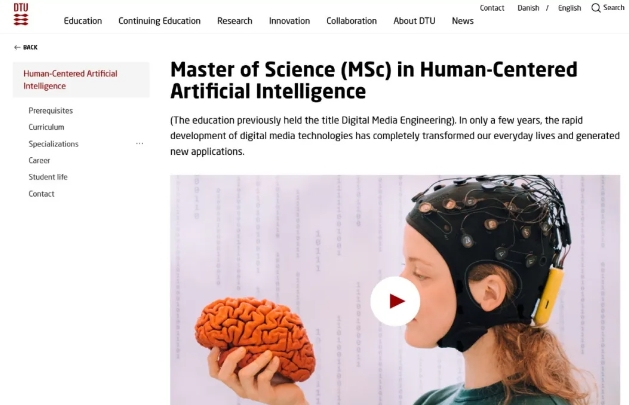Viewport: 629px width, 405px height.
Task: Visit the News page
Action: (463, 21)
